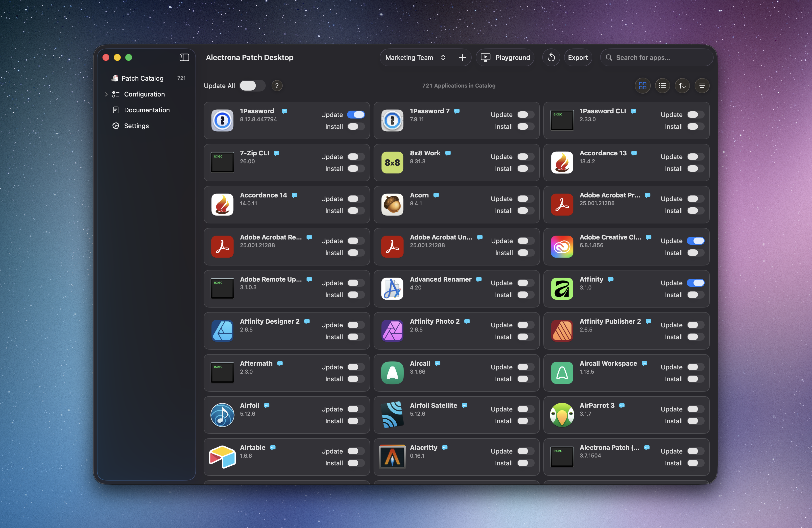This screenshot has height=528, width=812.
Task: Click the refresh arrow icon in toolbar
Action: 551,58
